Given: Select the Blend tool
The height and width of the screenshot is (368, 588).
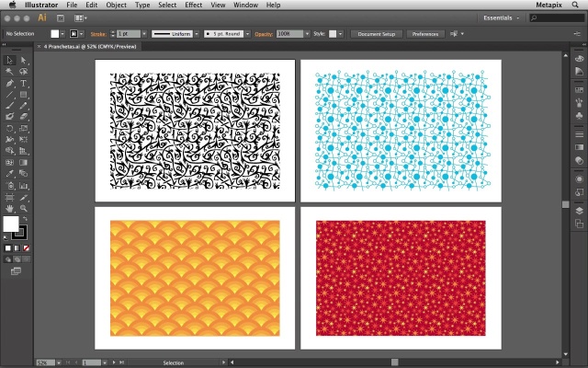Looking at the screenshot, I should 23,174.
